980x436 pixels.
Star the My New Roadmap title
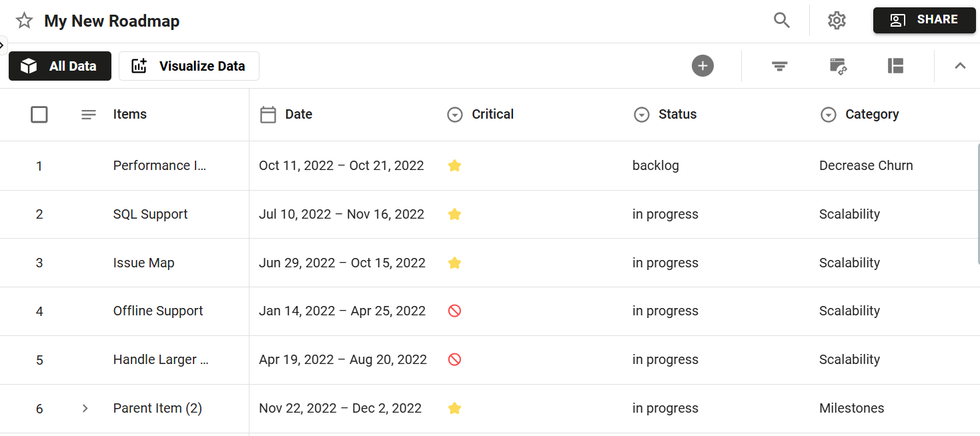24,20
